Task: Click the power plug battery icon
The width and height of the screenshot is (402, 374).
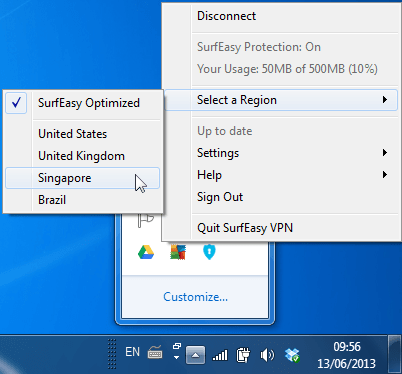Action: pyautogui.click(x=243, y=355)
